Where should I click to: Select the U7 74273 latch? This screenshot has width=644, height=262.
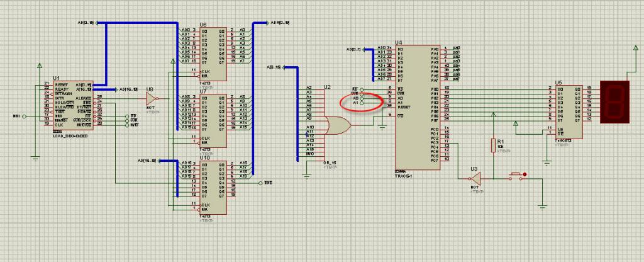coord(213,121)
